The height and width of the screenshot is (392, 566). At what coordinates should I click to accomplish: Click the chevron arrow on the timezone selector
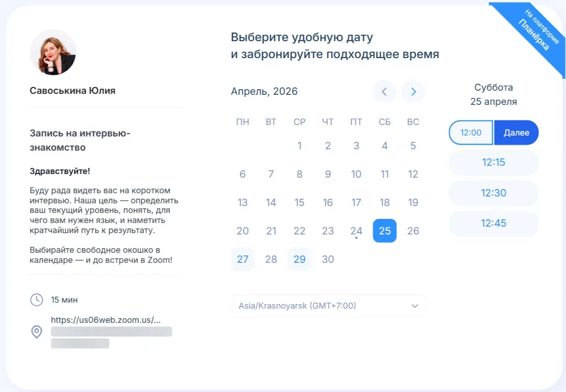pos(415,305)
